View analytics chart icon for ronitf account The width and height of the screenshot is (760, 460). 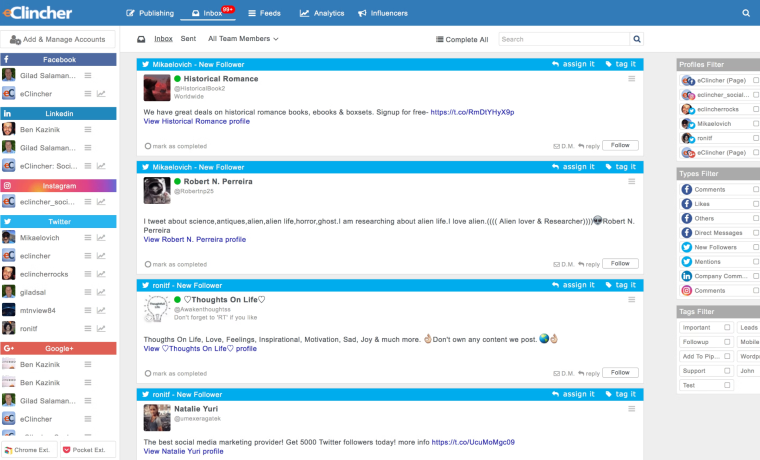101,329
